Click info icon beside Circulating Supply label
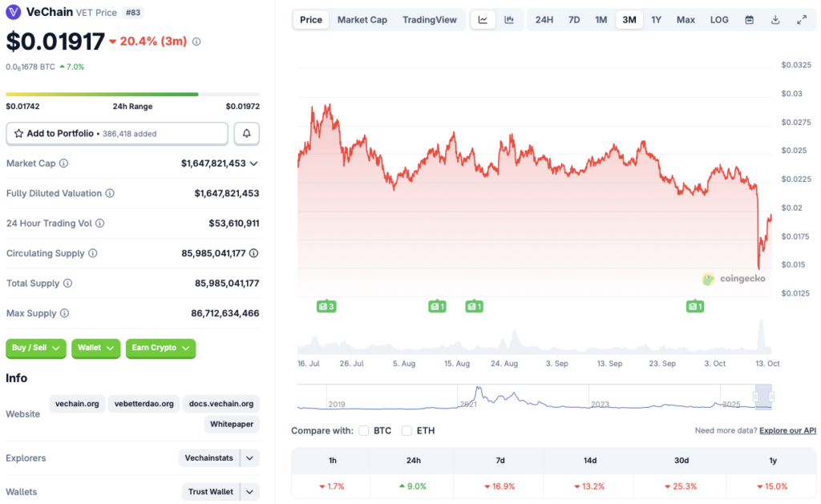Viewport: 821px width, 504px height. (x=93, y=253)
